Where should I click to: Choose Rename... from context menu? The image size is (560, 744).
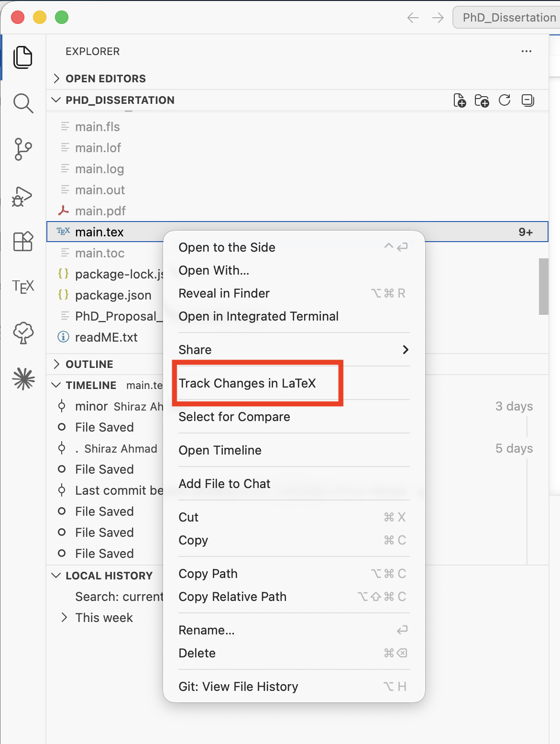pyautogui.click(x=294, y=630)
